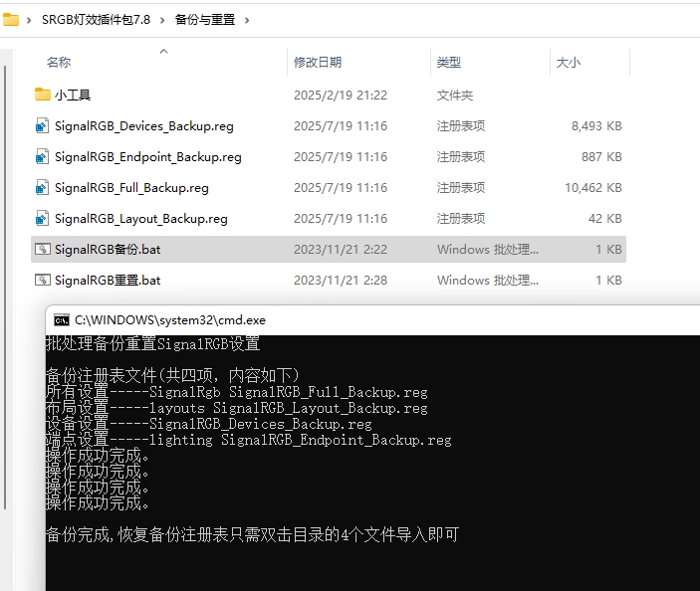Click the cmd.exe window title bar text
This screenshot has height=591, width=700.
click(x=170, y=319)
